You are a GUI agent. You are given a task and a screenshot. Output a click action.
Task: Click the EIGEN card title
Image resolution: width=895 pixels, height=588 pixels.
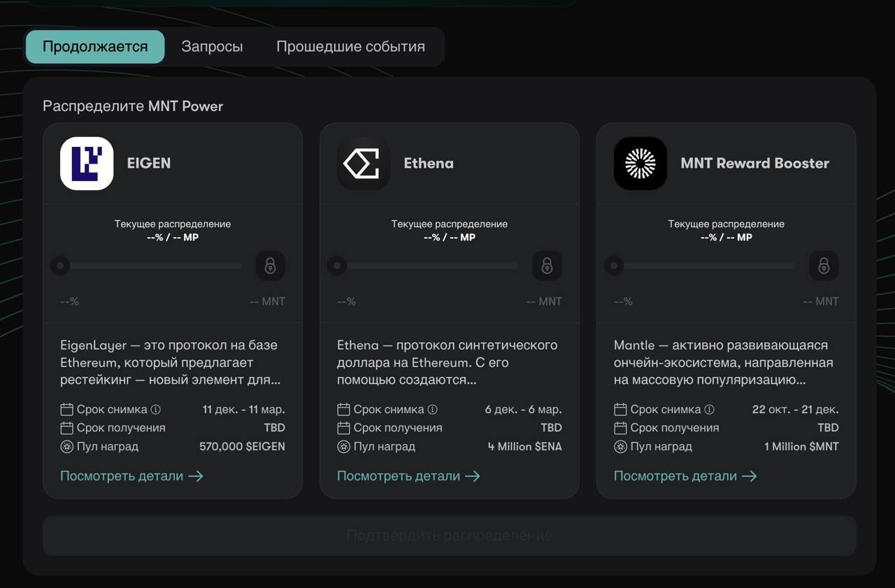coord(149,164)
